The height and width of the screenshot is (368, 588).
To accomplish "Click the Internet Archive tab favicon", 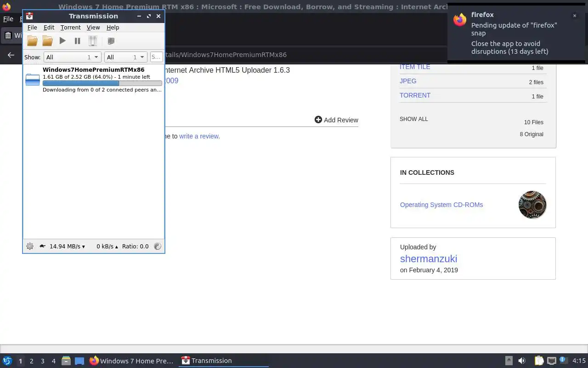I will pyautogui.click(x=8, y=35).
